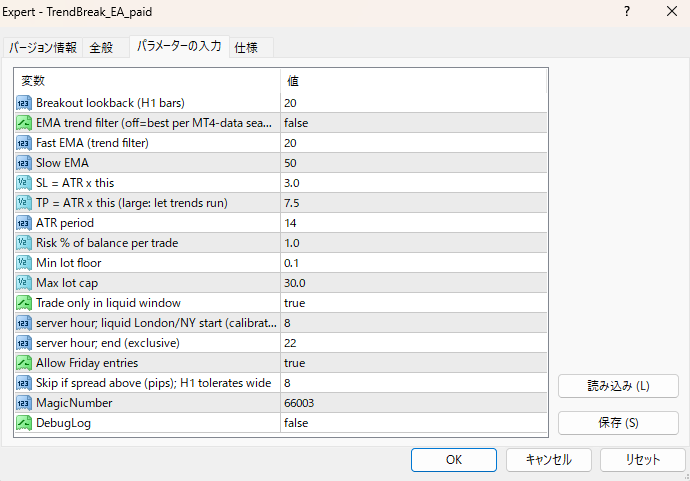This screenshot has width=690, height=481.
Task: Edit the Min lot floor value 0.1
Action: [414, 263]
